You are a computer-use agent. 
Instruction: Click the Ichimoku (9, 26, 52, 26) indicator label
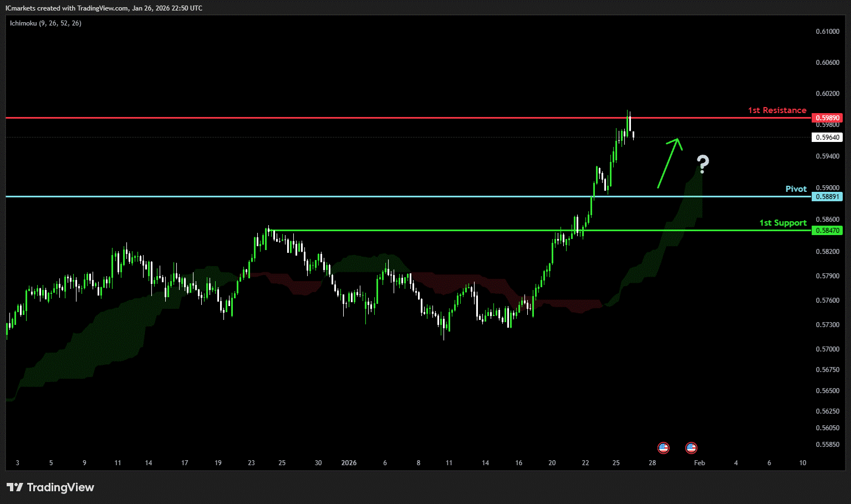[45, 23]
